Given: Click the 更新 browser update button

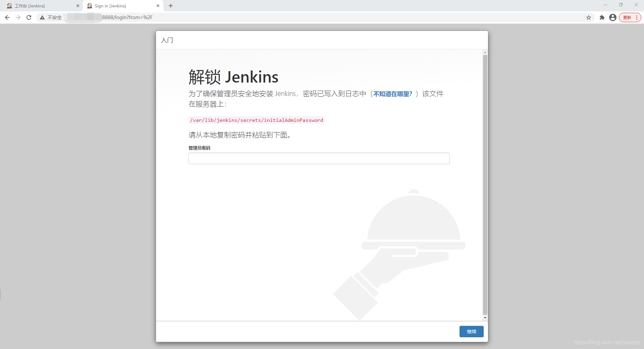Looking at the screenshot, I should click(630, 17).
